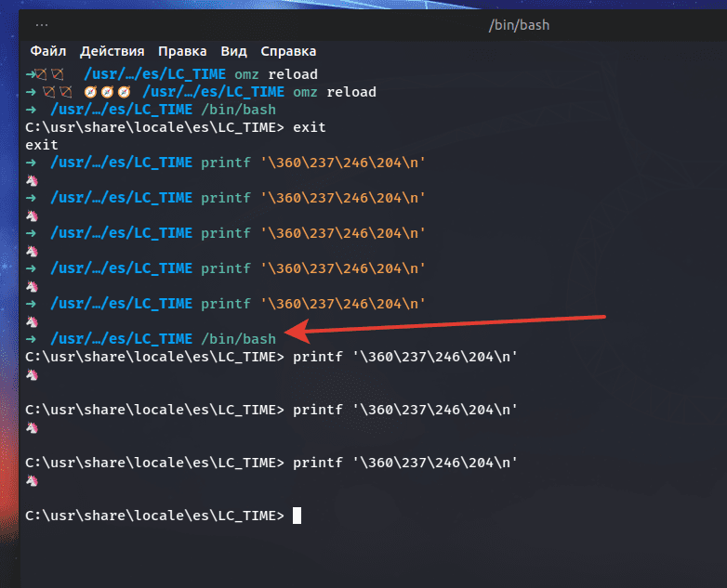The width and height of the screenshot is (727, 588).
Task: Click the compass emojis in second prompt line
Action: [106, 92]
